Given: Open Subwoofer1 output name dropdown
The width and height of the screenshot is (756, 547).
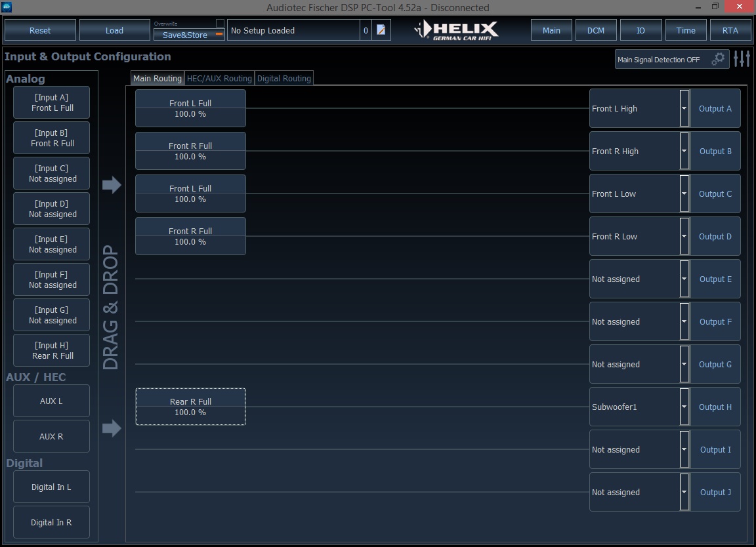Looking at the screenshot, I should [x=684, y=407].
